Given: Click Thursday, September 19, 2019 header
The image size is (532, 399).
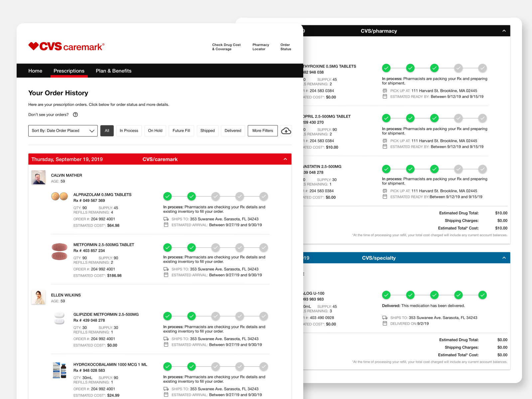Looking at the screenshot, I should click(67, 159).
